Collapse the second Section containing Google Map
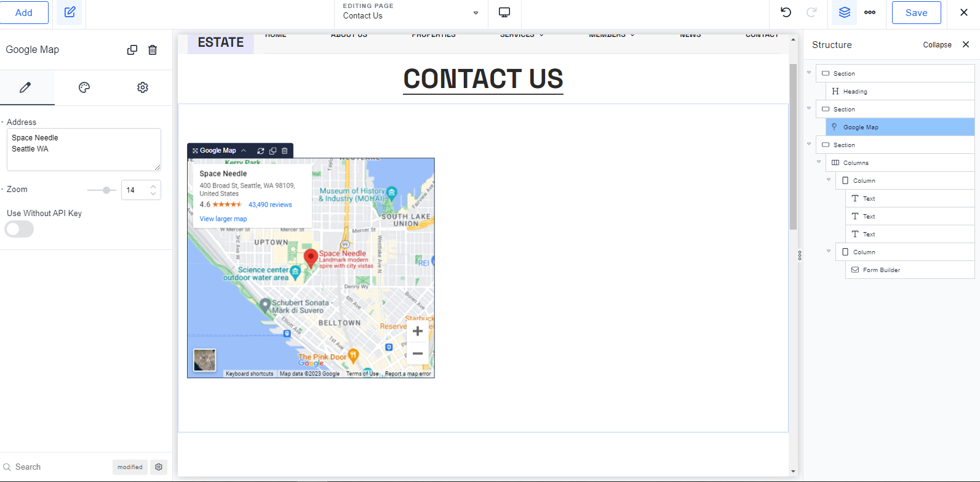 tap(809, 108)
